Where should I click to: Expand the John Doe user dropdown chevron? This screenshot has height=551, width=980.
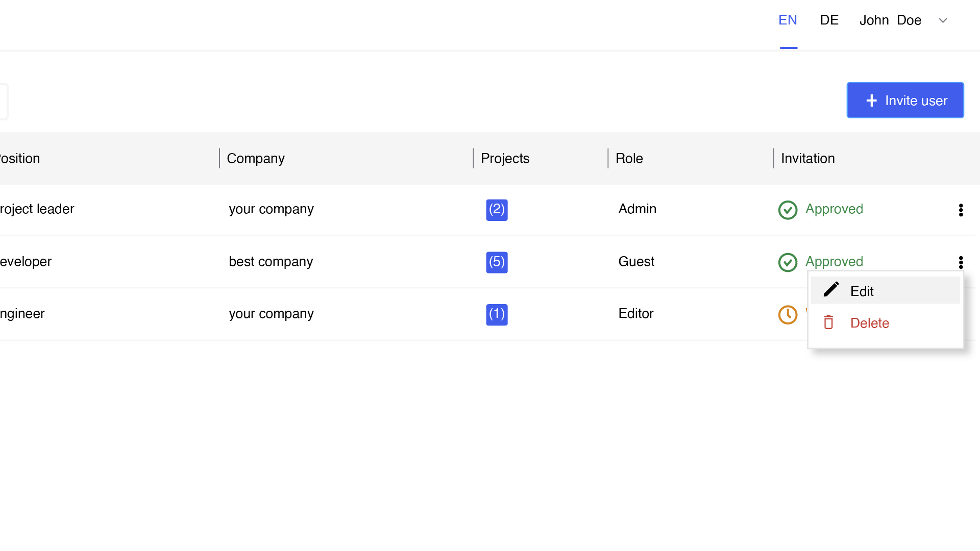[x=943, y=20]
